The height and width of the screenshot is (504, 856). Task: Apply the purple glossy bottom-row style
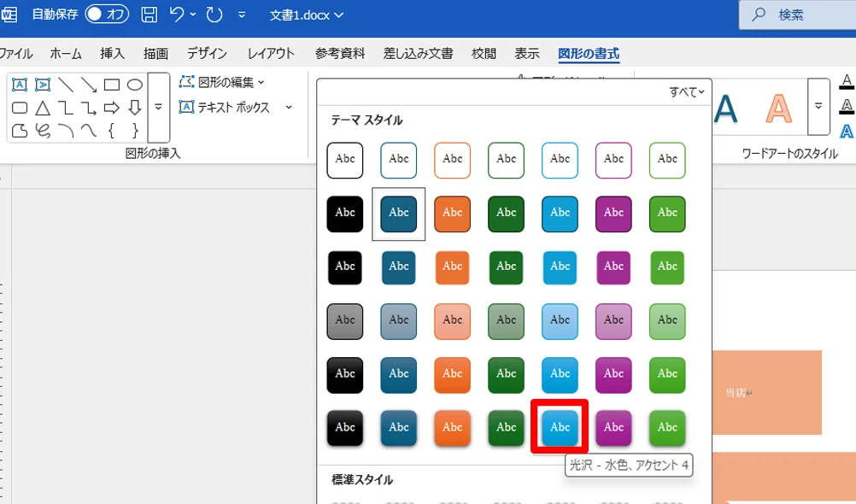(613, 428)
